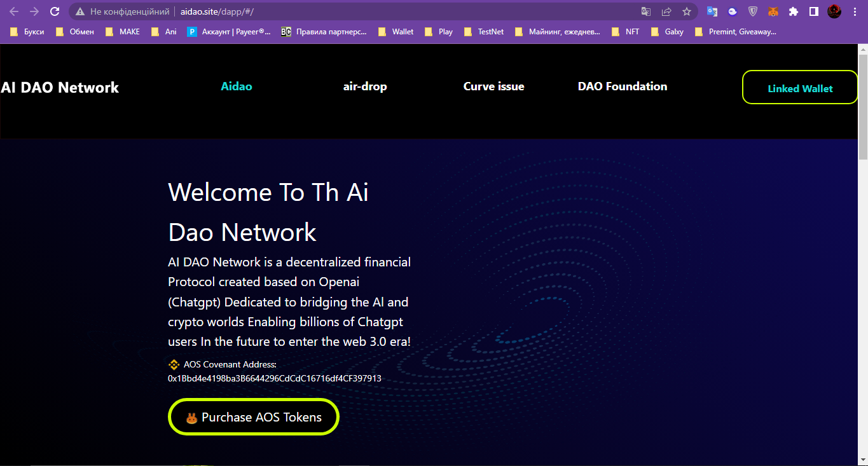The height and width of the screenshot is (466, 868).
Task: Open the Extensions puzzle icon
Action: pos(793,11)
